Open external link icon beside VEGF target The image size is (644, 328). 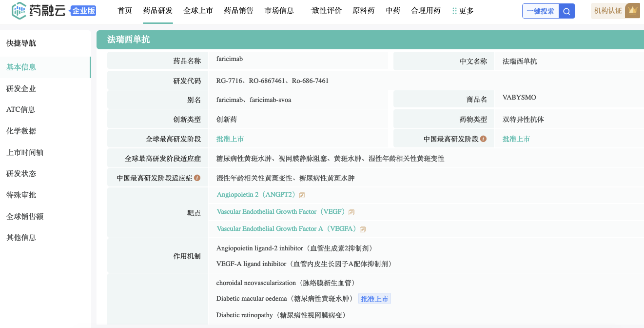click(x=351, y=212)
